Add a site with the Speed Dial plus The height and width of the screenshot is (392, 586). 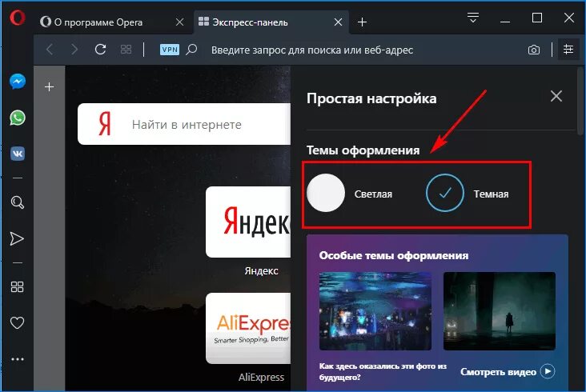click(50, 87)
